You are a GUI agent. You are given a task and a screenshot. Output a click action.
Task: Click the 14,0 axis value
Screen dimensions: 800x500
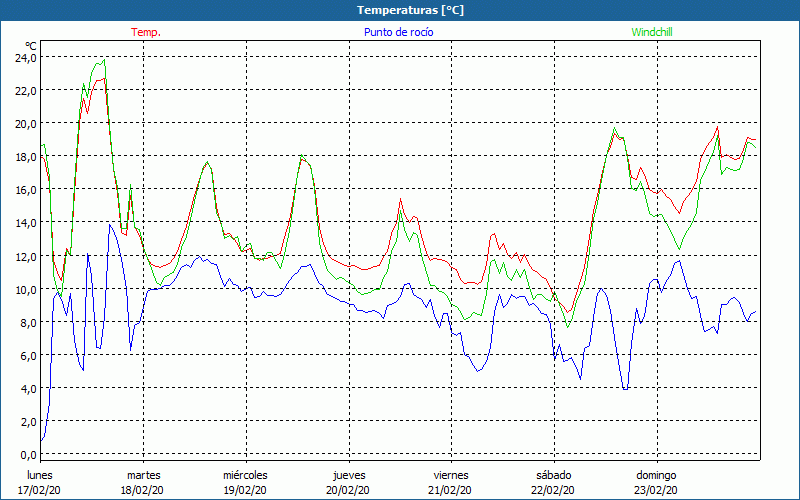(26, 223)
